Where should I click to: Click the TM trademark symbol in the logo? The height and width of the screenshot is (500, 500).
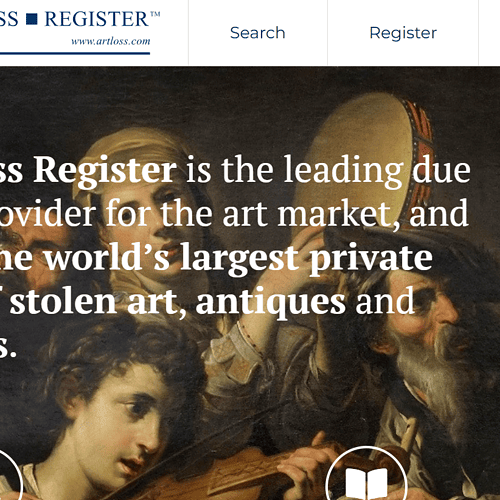coord(155,14)
